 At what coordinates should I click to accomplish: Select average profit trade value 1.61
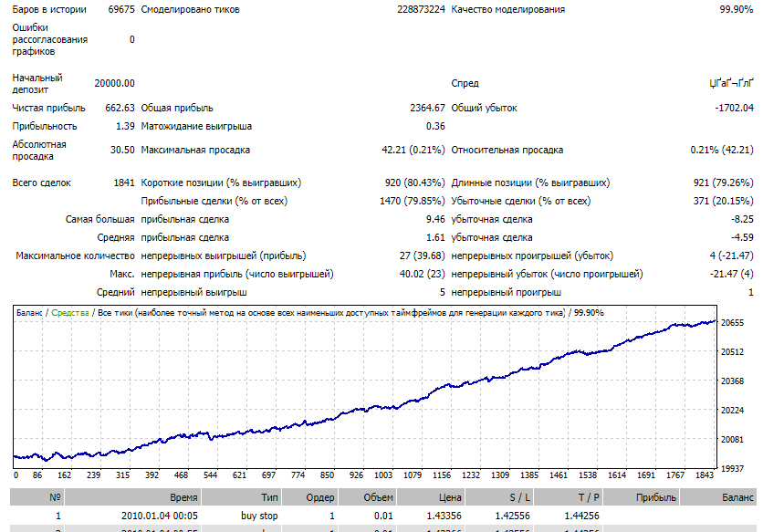coord(435,237)
